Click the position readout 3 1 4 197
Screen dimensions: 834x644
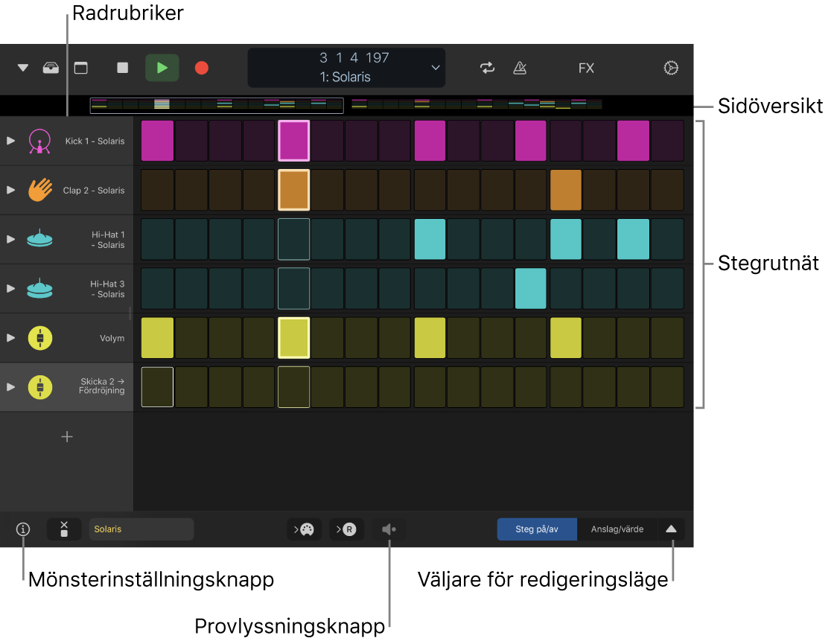click(354, 57)
